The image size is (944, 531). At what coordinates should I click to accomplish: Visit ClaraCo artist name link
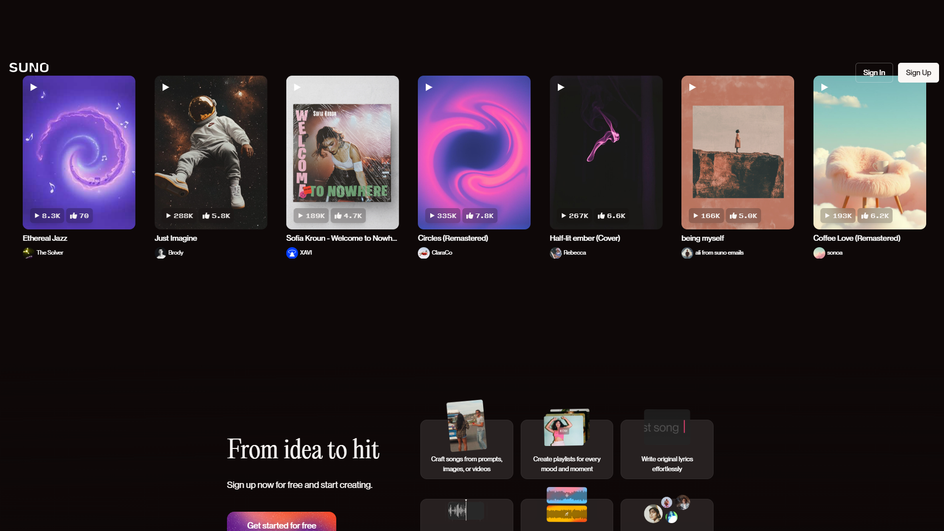coord(442,253)
